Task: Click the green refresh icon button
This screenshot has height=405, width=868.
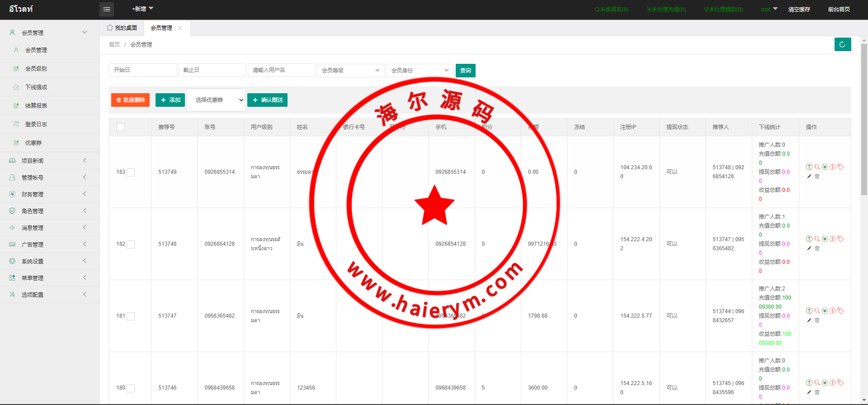Action: (x=842, y=44)
